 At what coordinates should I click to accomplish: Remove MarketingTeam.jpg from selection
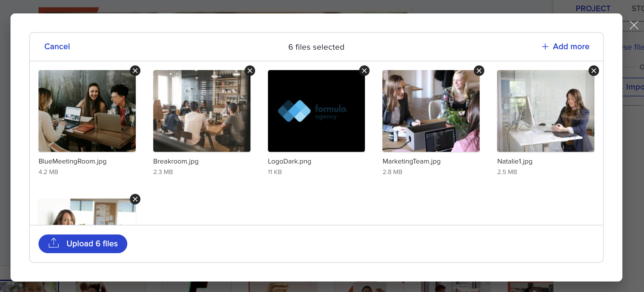click(479, 71)
